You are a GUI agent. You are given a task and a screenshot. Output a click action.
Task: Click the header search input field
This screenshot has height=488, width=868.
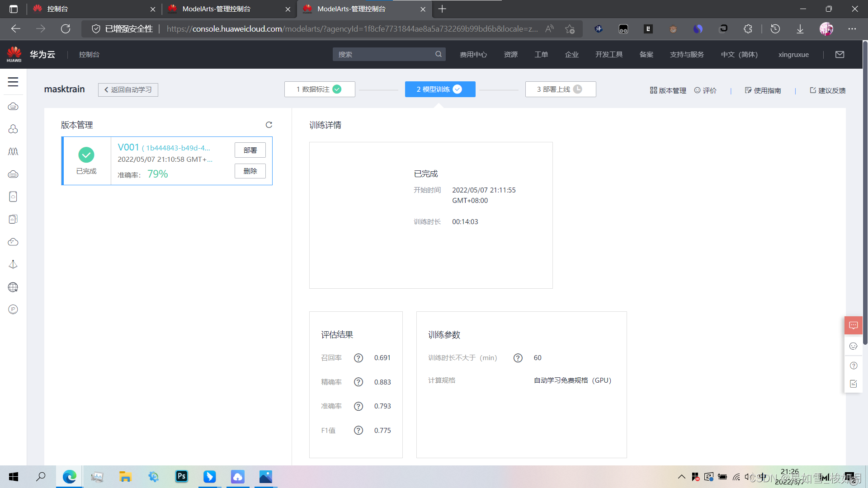pyautogui.click(x=384, y=54)
